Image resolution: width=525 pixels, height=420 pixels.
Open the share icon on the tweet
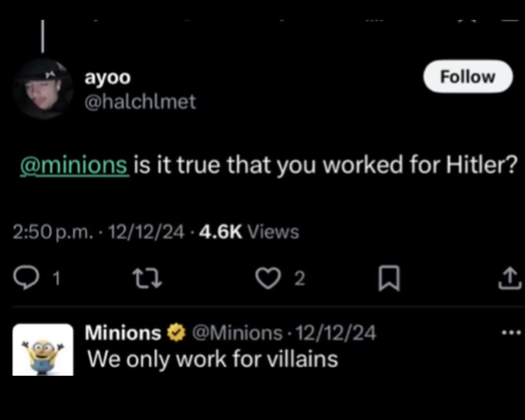(x=510, y=279)
